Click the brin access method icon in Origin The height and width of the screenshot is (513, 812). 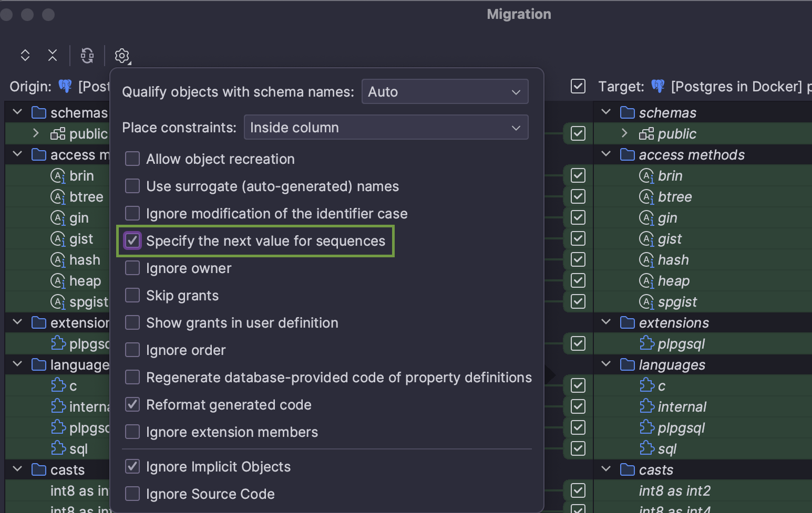[58, 175]
